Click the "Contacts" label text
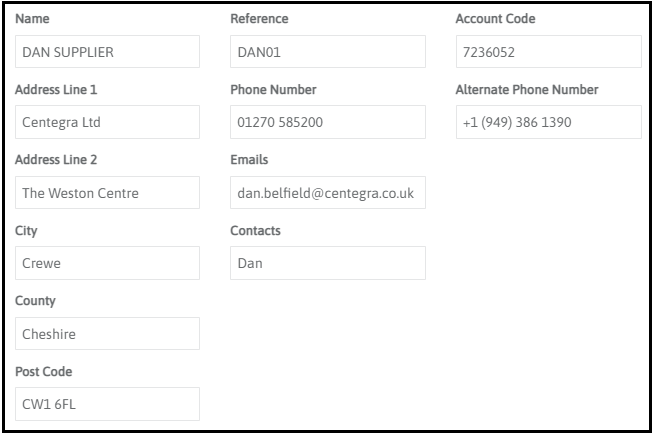This screenshot has height=434, width=654. (255, 231)
